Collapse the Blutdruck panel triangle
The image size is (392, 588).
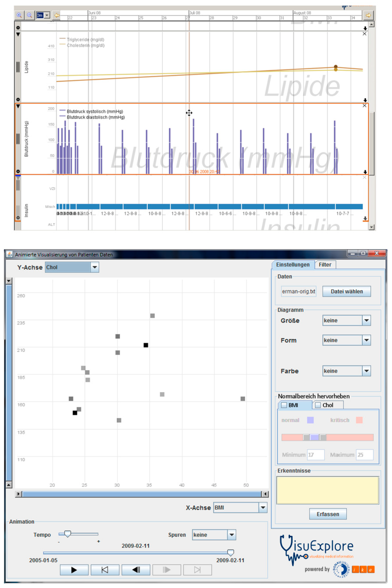point(18,106)
